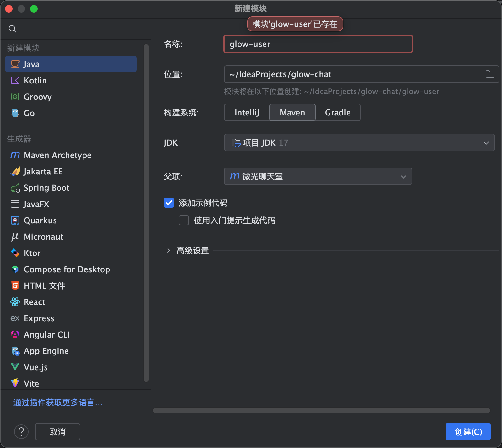502x448 pixels.
Task: Click the Vue.js logo icon
Action: [15, 367]
